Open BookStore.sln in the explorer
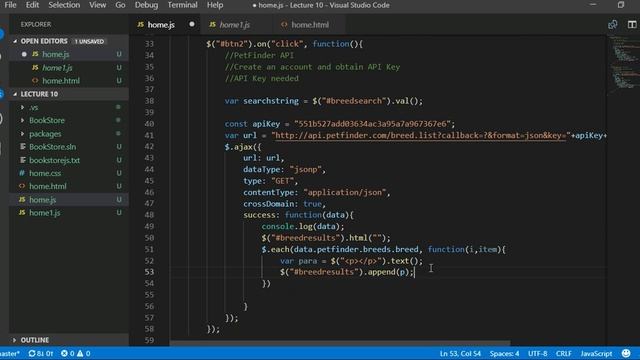The height and width of the screenshot is (360, 640). (x=52, y=147)
